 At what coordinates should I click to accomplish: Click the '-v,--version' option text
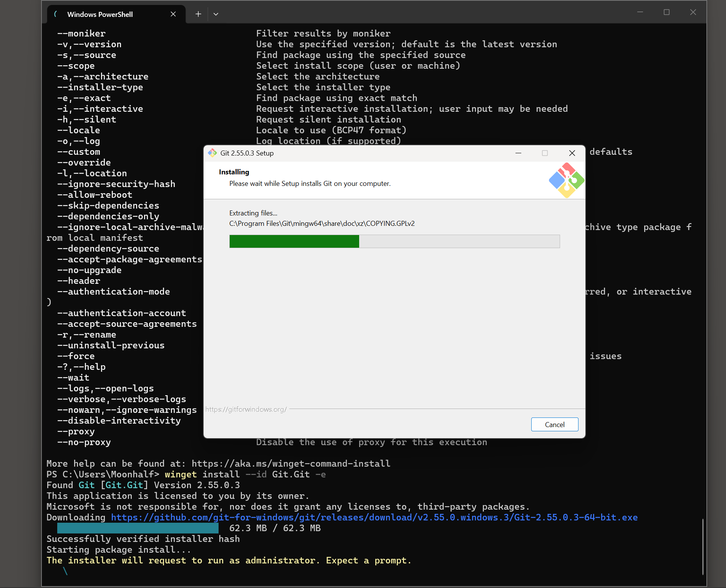pyautogui.click(x=90, y=44)
